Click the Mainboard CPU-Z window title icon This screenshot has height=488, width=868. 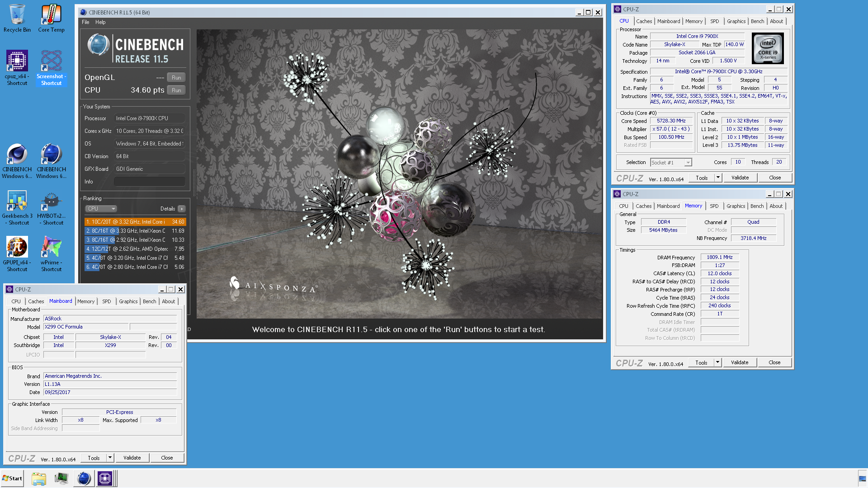click(9, 289)
